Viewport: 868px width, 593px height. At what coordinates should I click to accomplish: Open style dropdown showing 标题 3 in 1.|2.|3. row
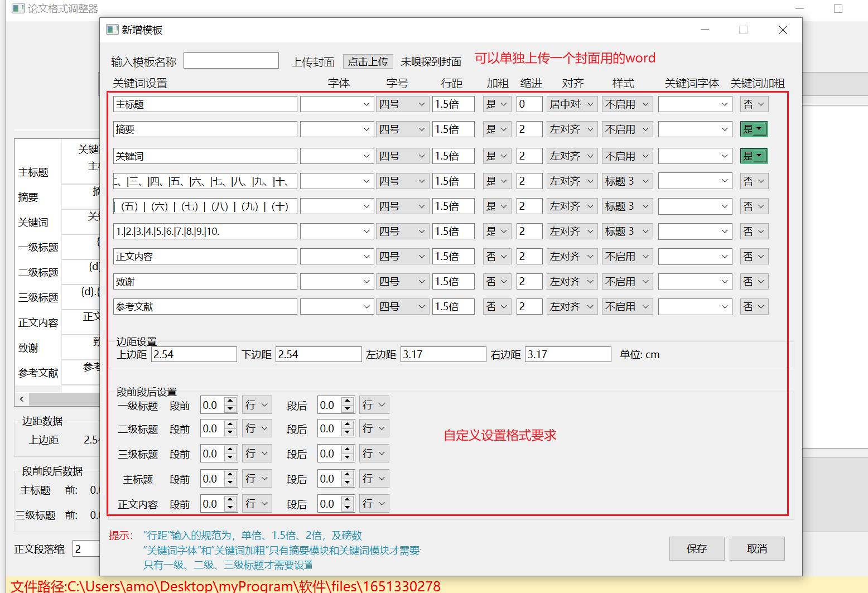(628, 232)
